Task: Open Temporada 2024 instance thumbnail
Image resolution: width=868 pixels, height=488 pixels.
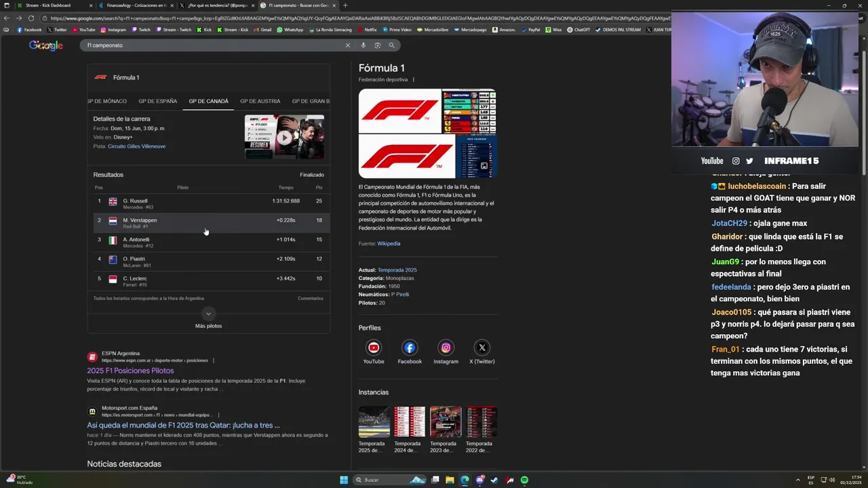Action: (410, 422)
